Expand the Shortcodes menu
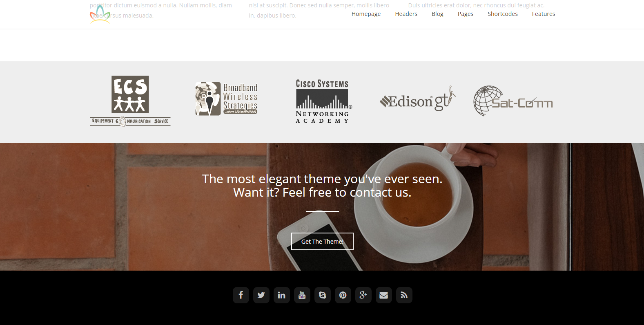 [503, 14]
